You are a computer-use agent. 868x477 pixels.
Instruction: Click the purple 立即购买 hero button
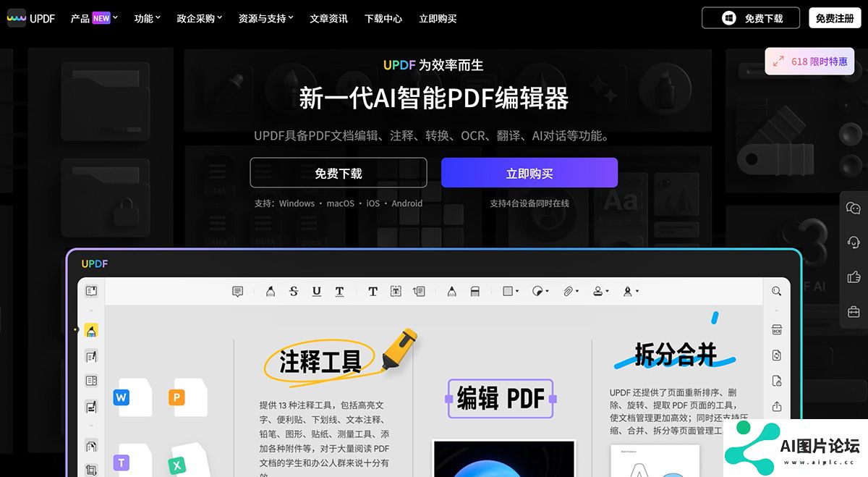529,173
